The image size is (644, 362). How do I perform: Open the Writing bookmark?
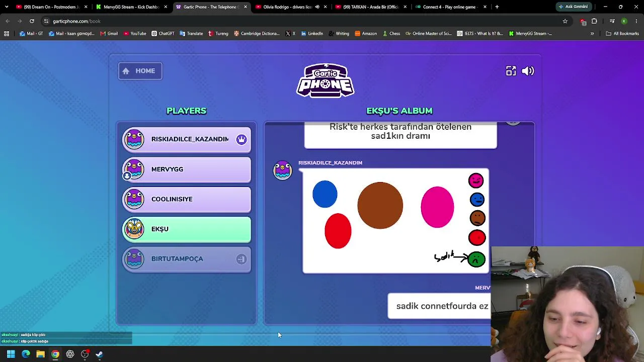339,34
